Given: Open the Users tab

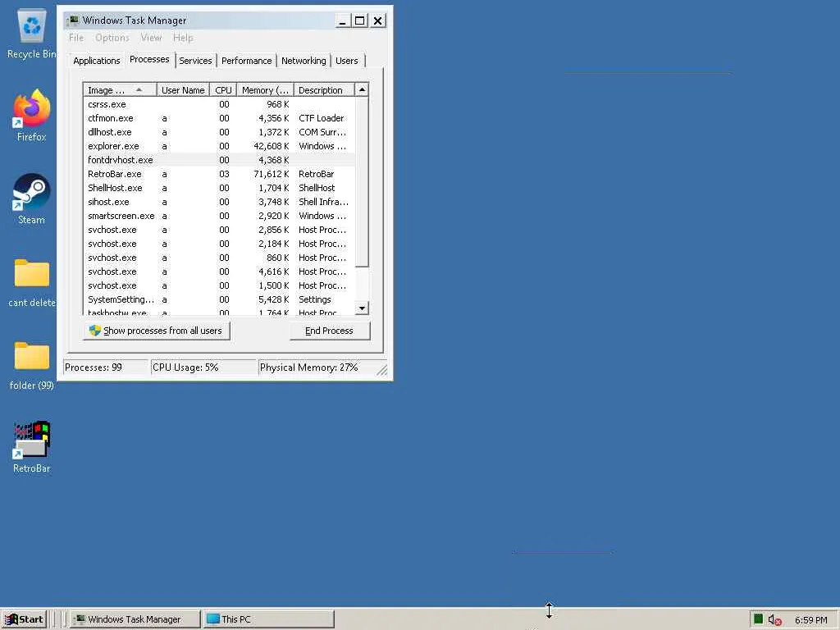Looking at the screenshot, I should [347, 61].
